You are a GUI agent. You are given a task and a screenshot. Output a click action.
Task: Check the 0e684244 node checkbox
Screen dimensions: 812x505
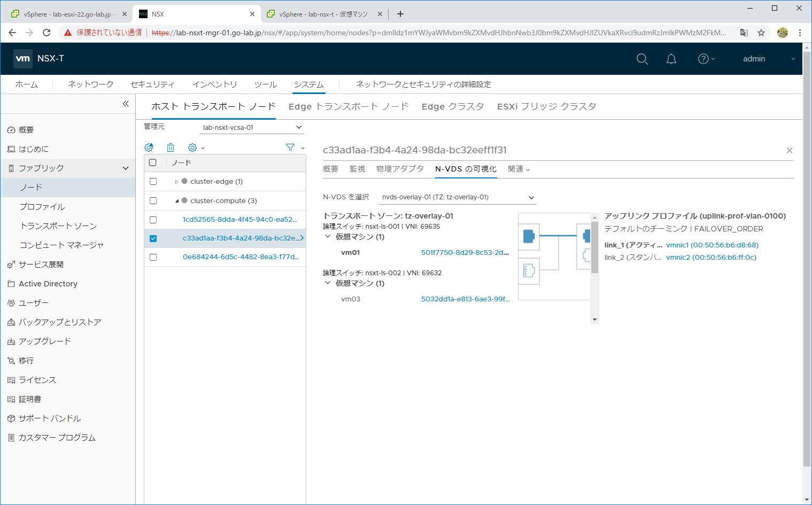click(x=153, y=257)
